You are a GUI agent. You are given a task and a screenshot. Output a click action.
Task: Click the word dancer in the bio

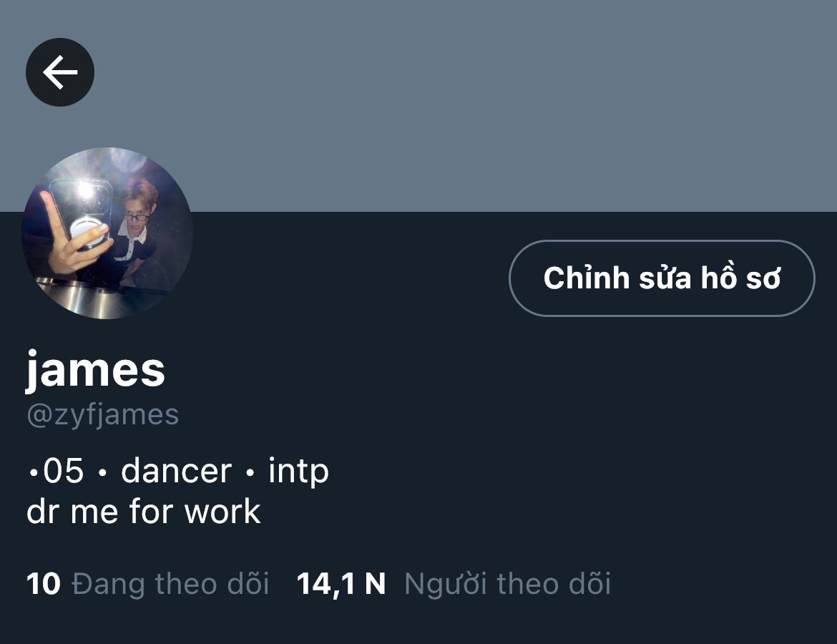tap(177, 471)
